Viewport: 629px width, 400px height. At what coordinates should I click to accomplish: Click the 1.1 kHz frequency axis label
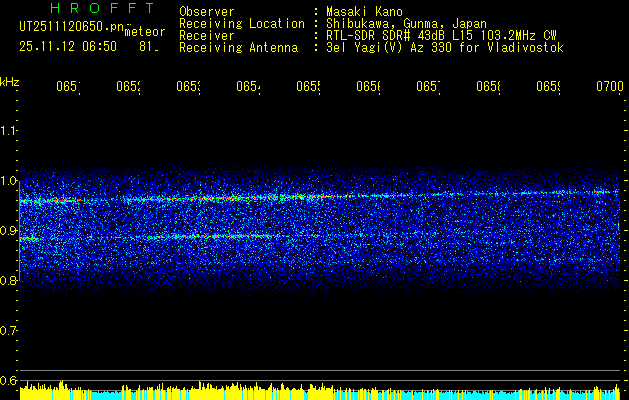pyautogui.click(x=8, y=130)
